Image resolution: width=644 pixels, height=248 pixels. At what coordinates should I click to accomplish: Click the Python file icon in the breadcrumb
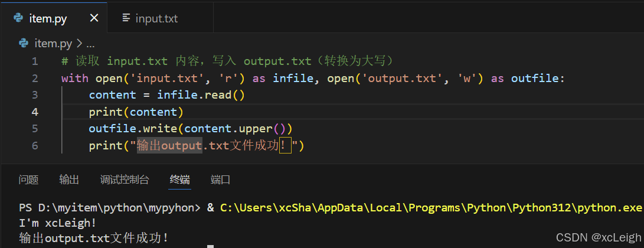point(24,43)
